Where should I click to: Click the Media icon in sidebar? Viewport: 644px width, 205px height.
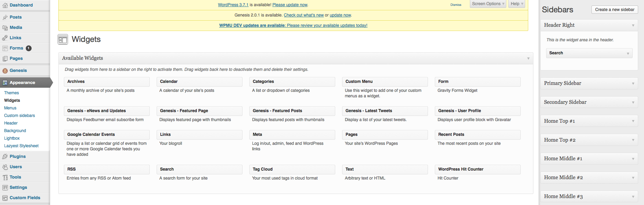tap(5, 28)
